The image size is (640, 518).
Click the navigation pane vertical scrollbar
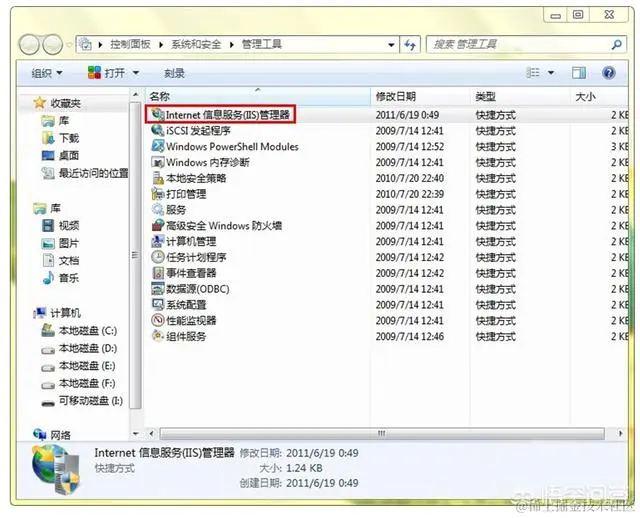click(135, 255)
